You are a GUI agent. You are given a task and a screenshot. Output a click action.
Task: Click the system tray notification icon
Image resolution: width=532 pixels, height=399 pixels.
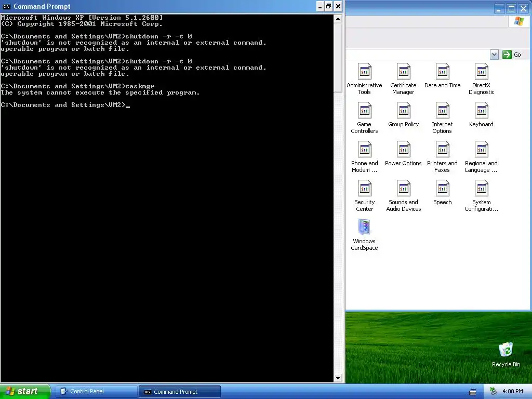[494, 391]
